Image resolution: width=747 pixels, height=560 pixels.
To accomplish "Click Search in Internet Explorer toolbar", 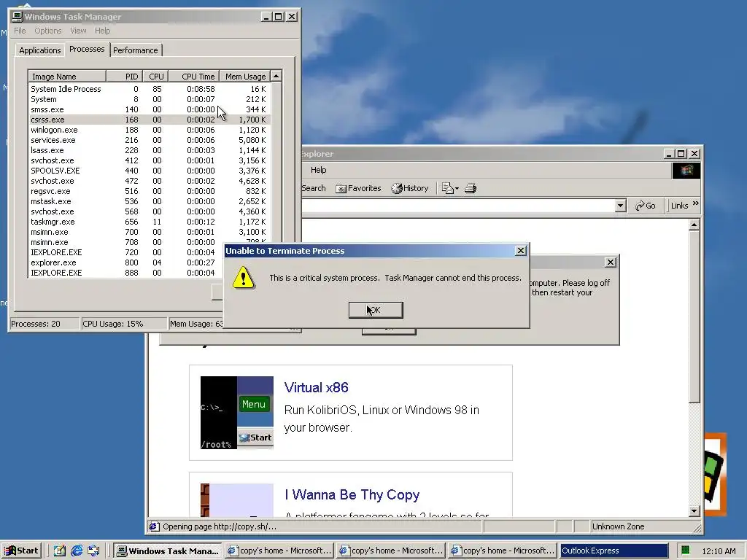I will [x=314, y=188].
